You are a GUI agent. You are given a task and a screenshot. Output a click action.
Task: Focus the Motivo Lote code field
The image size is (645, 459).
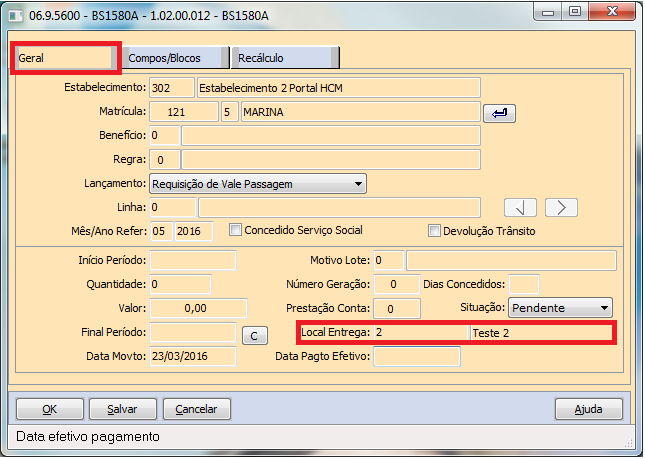[389, 260]
